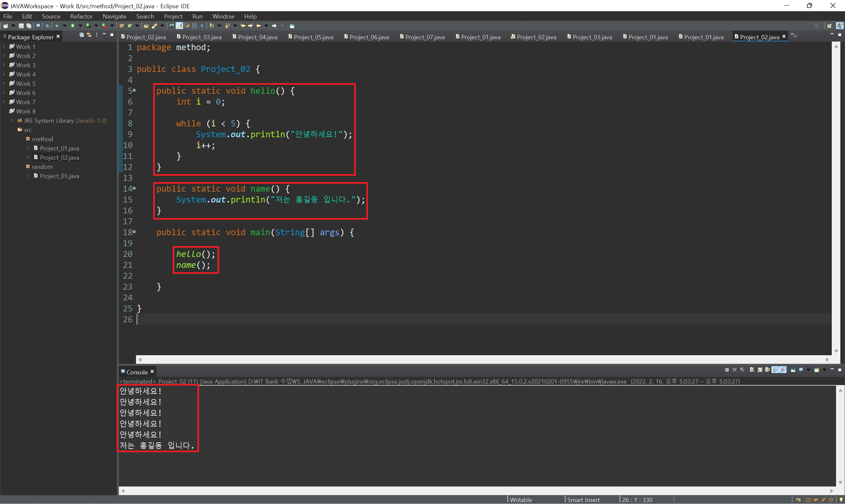Fold the hello method at line 5

coord(134,90)
